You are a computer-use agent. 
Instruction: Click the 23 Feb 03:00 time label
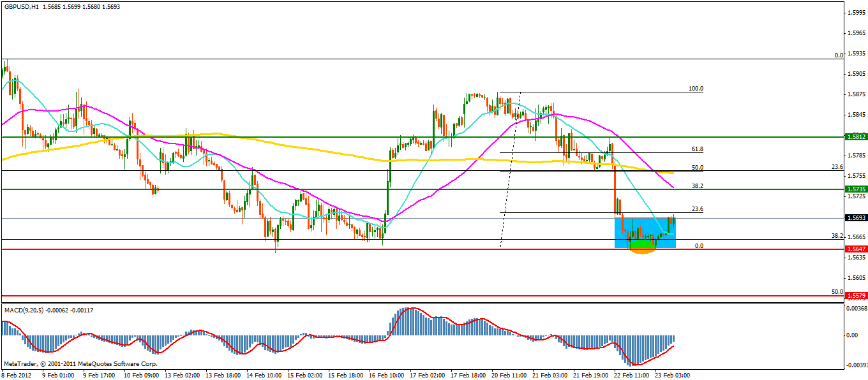[x=673, y=375]
